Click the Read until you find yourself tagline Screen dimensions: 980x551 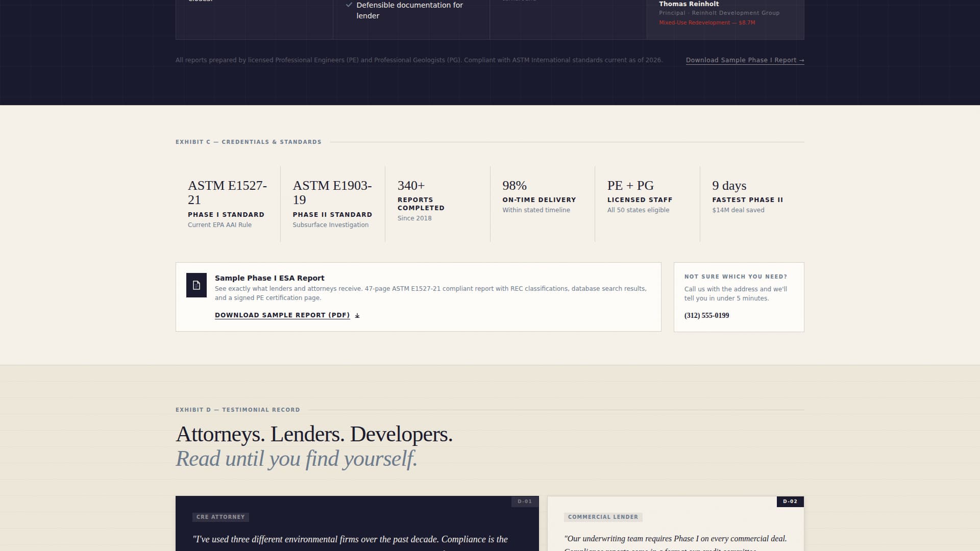[x=297, y=459]
